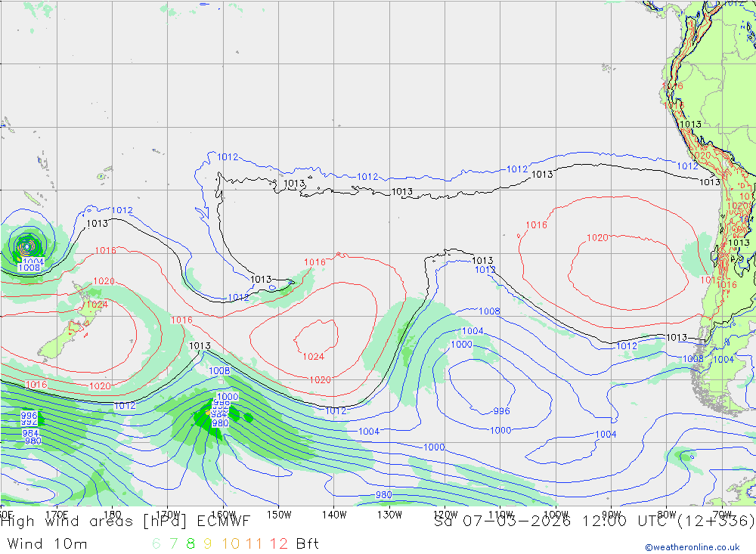Viewport: 756px width, 554px height.
Task: Select the 'Sa 07-03-2026 12:00 UTC' timestamp
Action: [x=553, y=522]
